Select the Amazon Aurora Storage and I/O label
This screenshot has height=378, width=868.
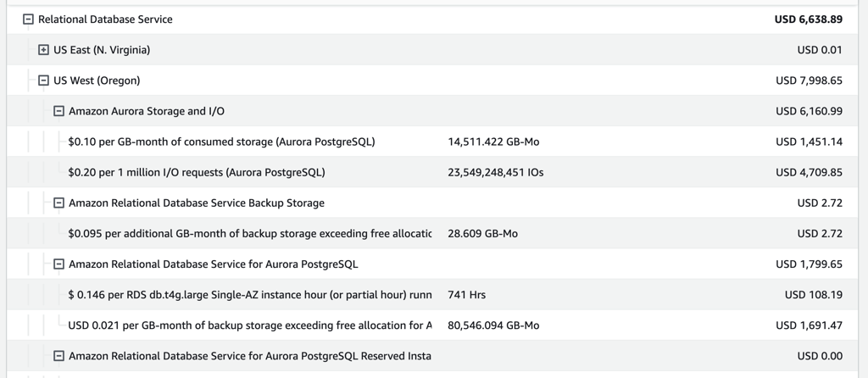tap(147, 111)
